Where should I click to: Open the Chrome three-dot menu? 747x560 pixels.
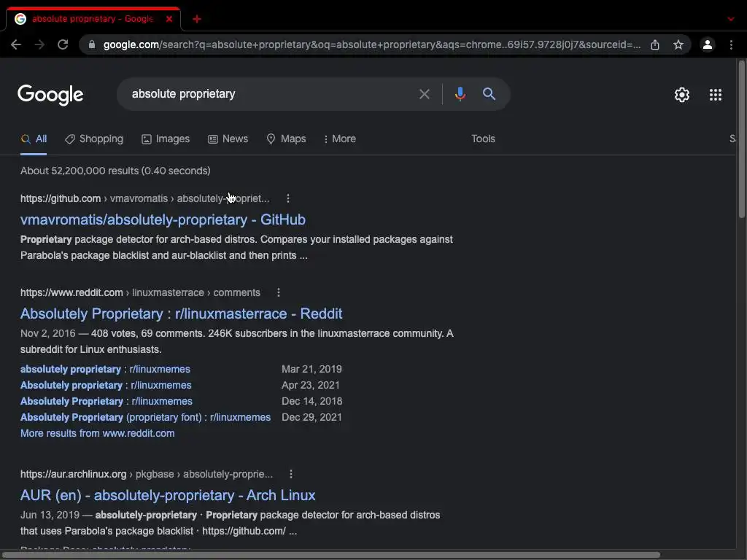pos(731,44)
